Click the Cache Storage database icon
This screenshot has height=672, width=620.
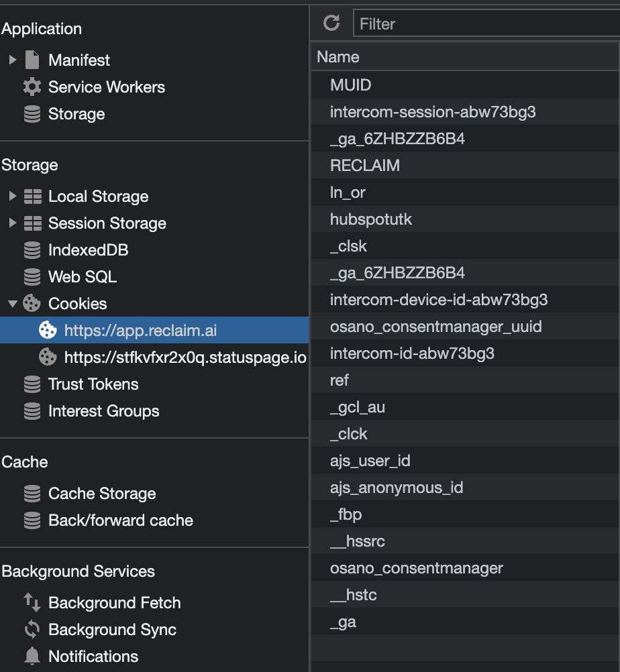point(32,494)
